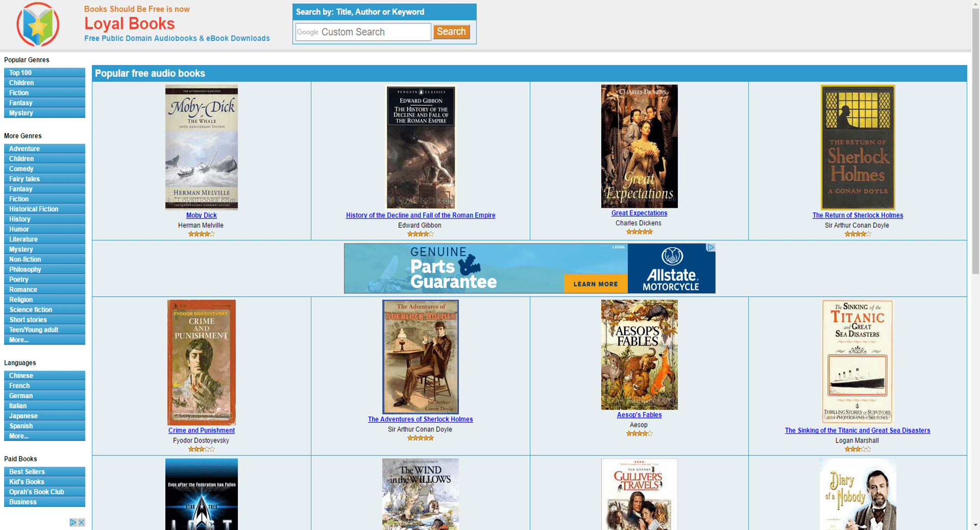Screen dimensions: 980x530
Task: Open The Sinking of the Titanic link
Action: point(857,430)
